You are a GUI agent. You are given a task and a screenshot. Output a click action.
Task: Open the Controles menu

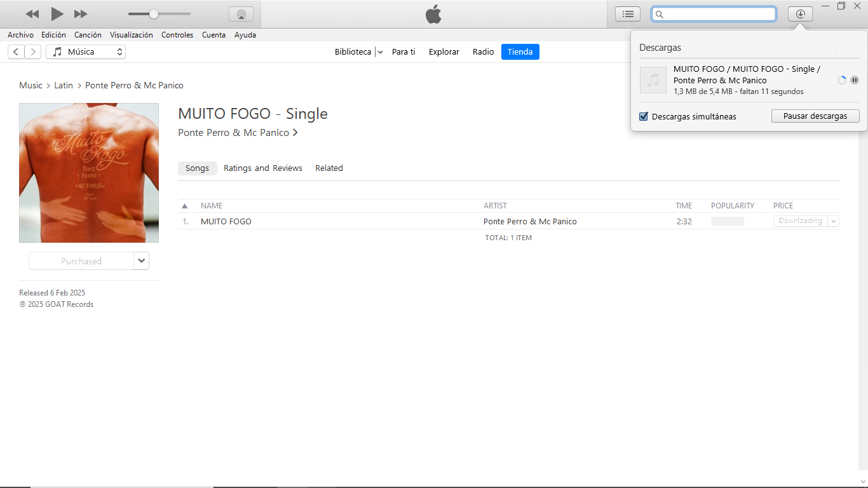click(177, 35)
